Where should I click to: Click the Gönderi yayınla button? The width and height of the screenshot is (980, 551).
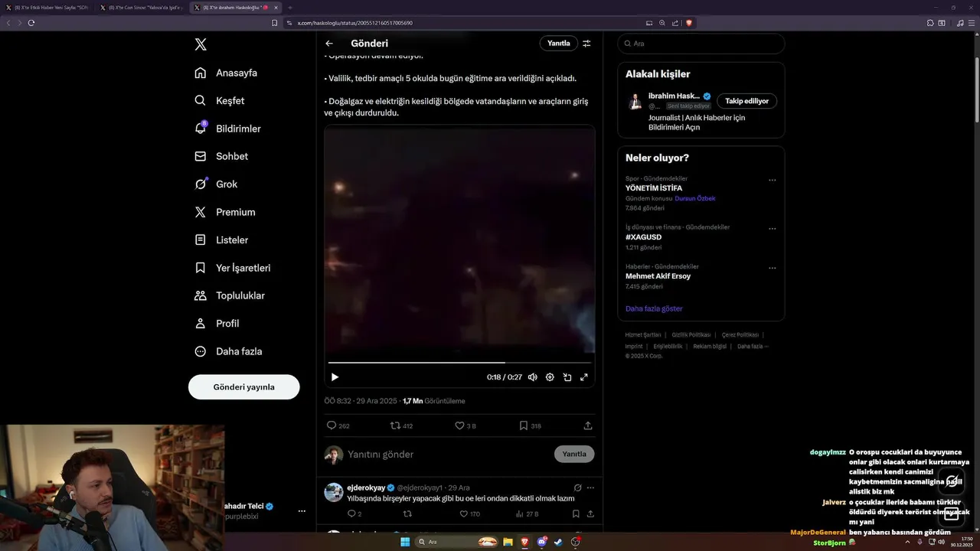click(x=243, y=387)
